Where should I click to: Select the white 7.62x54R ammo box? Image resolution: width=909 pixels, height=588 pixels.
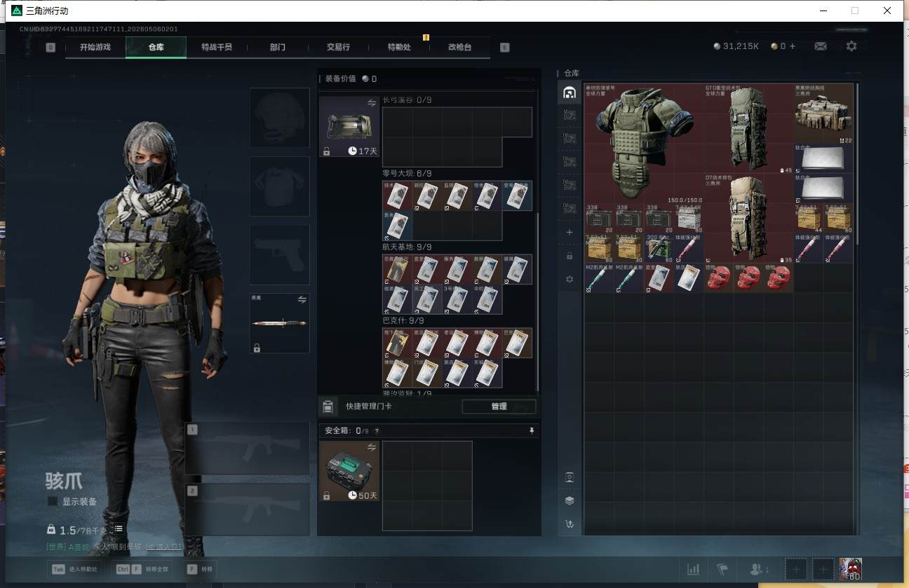pos(689,219)
